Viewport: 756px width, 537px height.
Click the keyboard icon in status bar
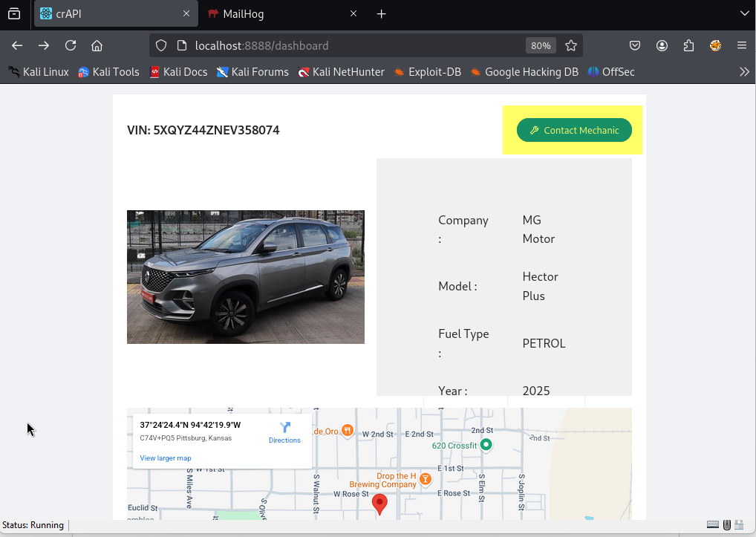(x=713, y=524)
